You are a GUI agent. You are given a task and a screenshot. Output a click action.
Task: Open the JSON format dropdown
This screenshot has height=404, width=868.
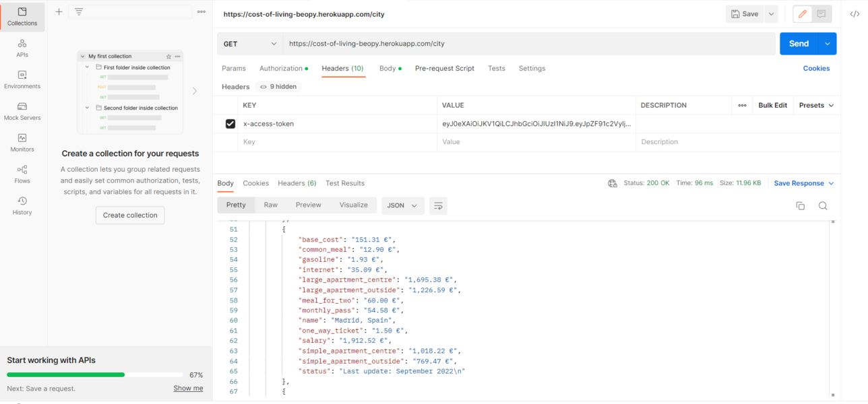[402, 205]
